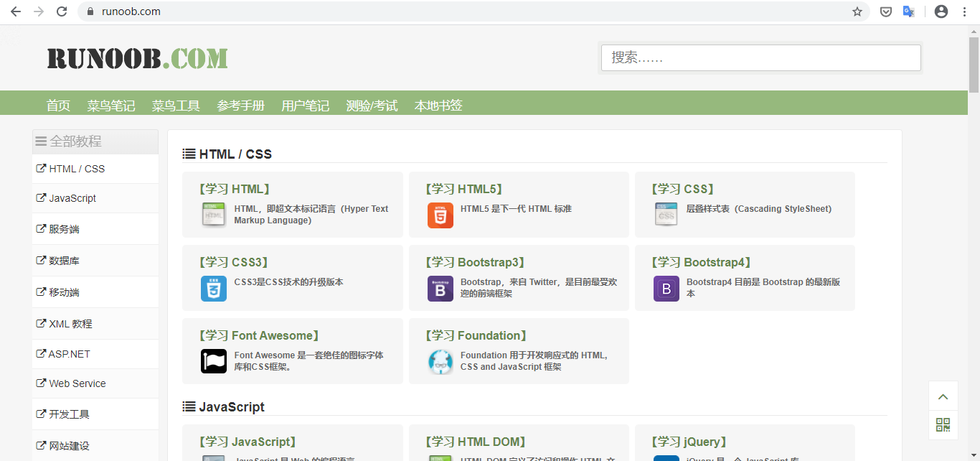980x461 pixels.
Task: Open the 【学习 HTML】 tutorial title
Action: [234, 189]
